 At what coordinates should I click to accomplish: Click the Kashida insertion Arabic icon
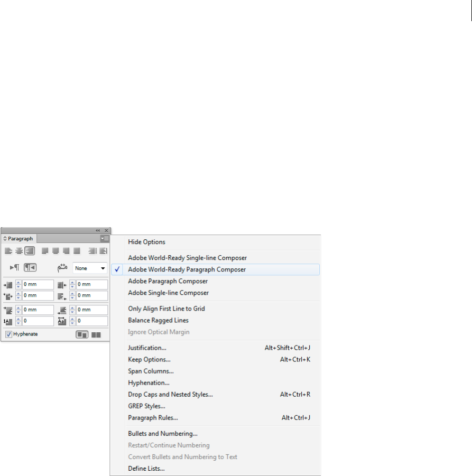(x=62, y=268)
